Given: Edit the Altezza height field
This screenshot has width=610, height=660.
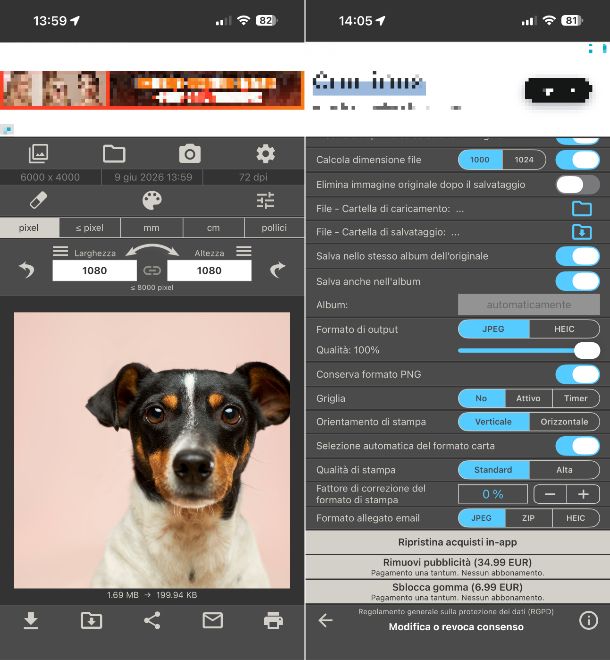Looking at the screenshot, I should 209,270.
